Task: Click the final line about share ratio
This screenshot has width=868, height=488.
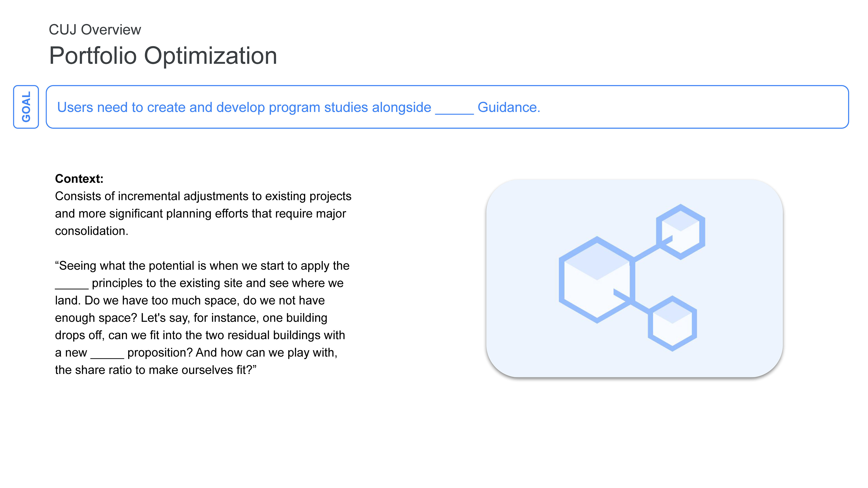Action: pyautogui.click(x=155, y=370)
